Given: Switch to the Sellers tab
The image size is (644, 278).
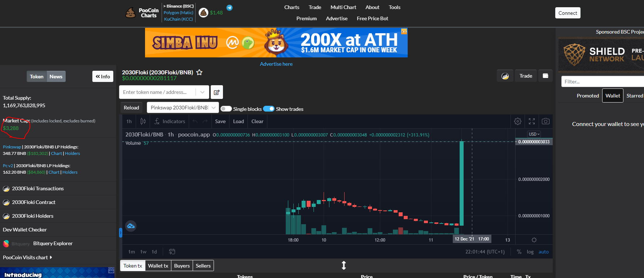Looking at the screenshot, I should 203,266.
